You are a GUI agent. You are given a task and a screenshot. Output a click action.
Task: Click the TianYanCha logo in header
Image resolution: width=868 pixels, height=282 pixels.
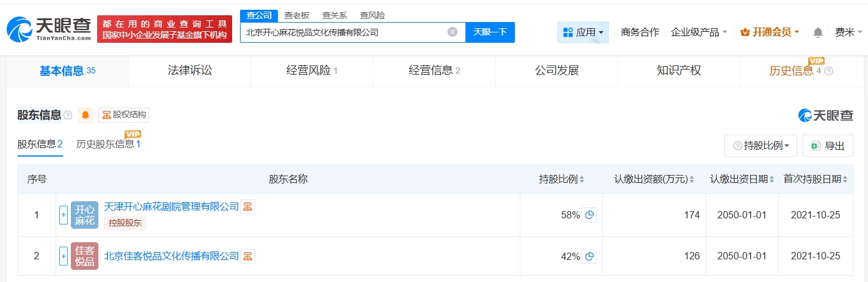(49, 28)
